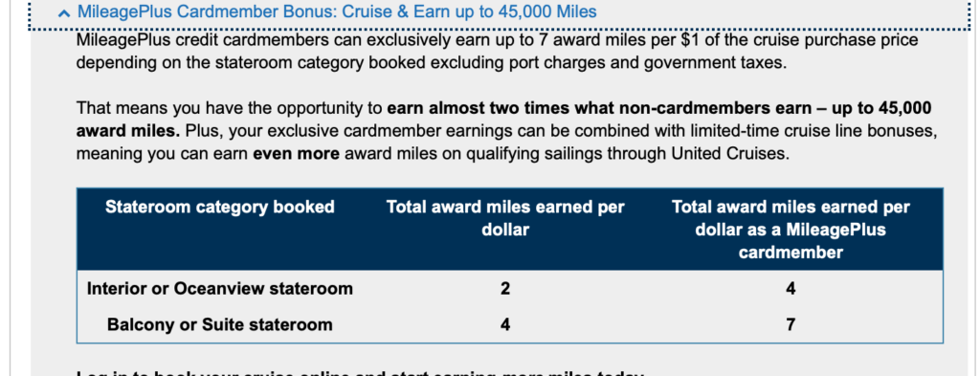Click the MileagePlus cardmember miles column header
Viewport: 980px width, 376px height.
pyautogui.click(x=791, y=230)
